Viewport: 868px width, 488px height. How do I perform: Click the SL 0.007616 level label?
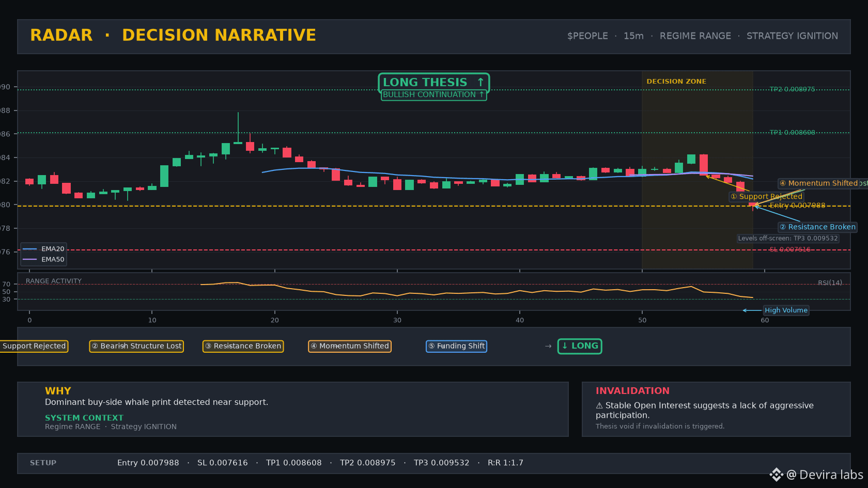(x=790, y=249)
